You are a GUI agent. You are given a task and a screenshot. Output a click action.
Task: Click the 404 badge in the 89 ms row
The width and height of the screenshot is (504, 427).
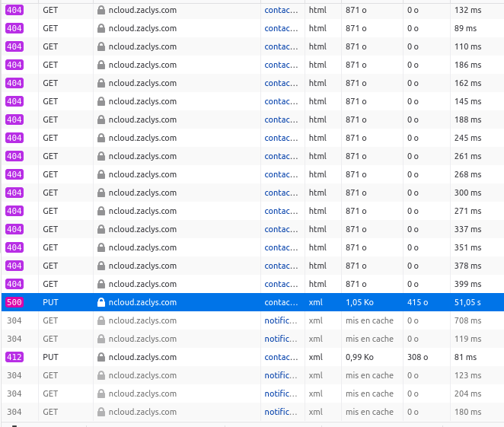[x=14, y=28]
